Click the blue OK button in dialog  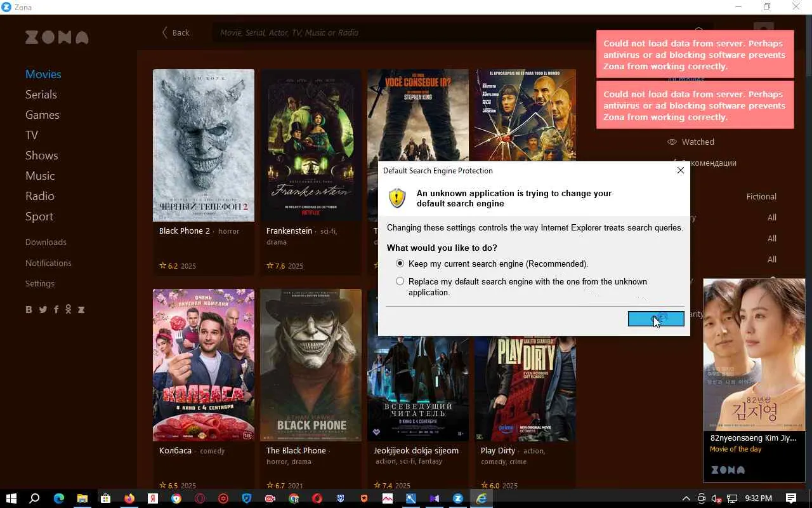(x=656, y=319)
